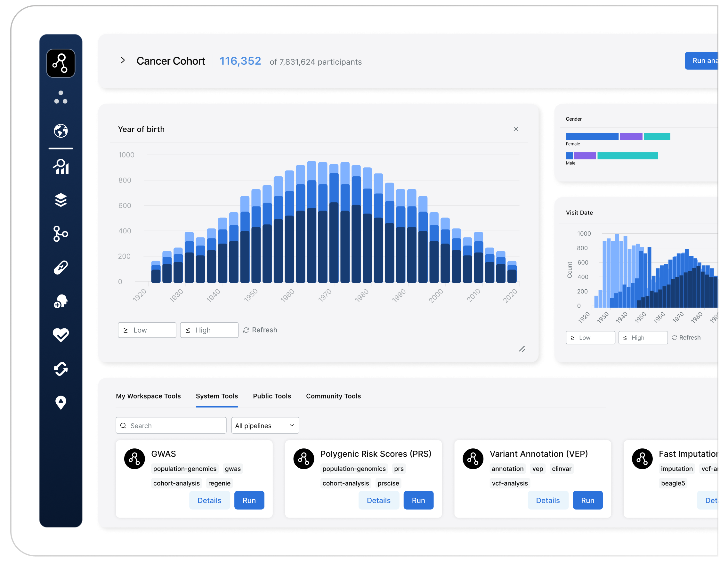Click the GWAS tool logo icon
The image size is (728, 571).
[134, 459]
